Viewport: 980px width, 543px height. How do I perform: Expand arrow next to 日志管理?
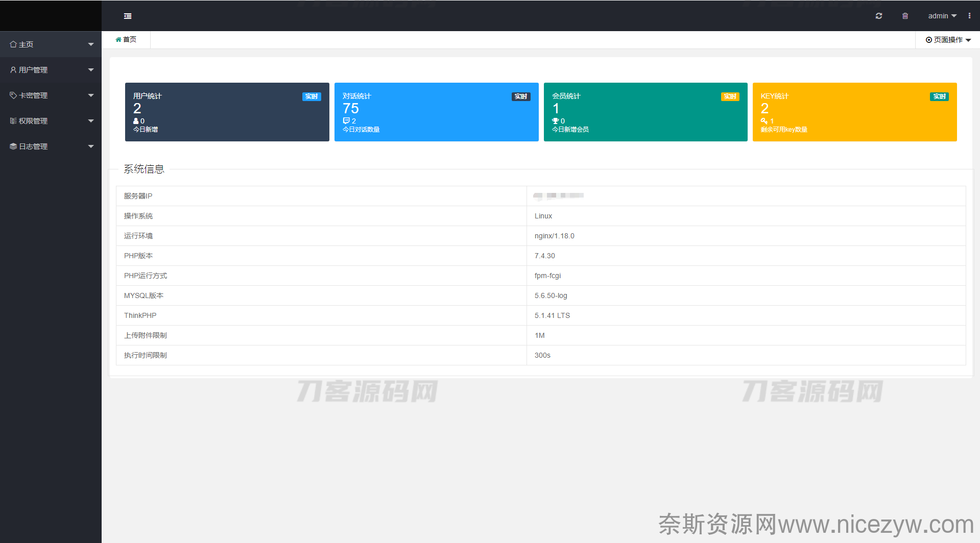point(91,146)
